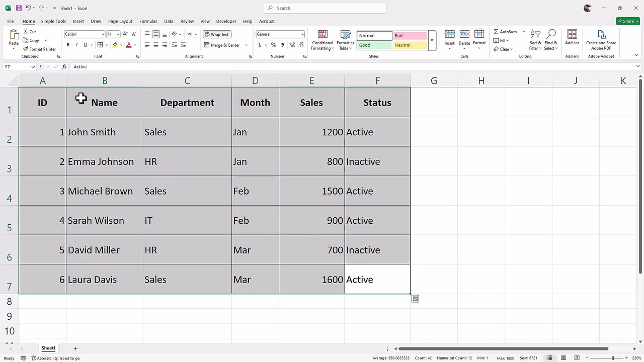Toggle Top Align vertical alignment
644x362 pixels.
coord(147,34)
